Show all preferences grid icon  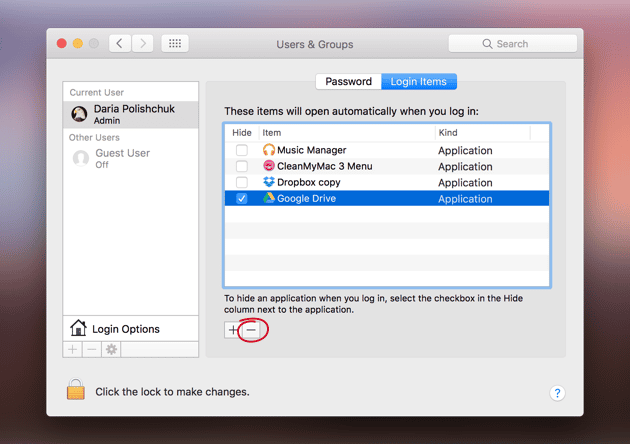(x=175, y=43)
